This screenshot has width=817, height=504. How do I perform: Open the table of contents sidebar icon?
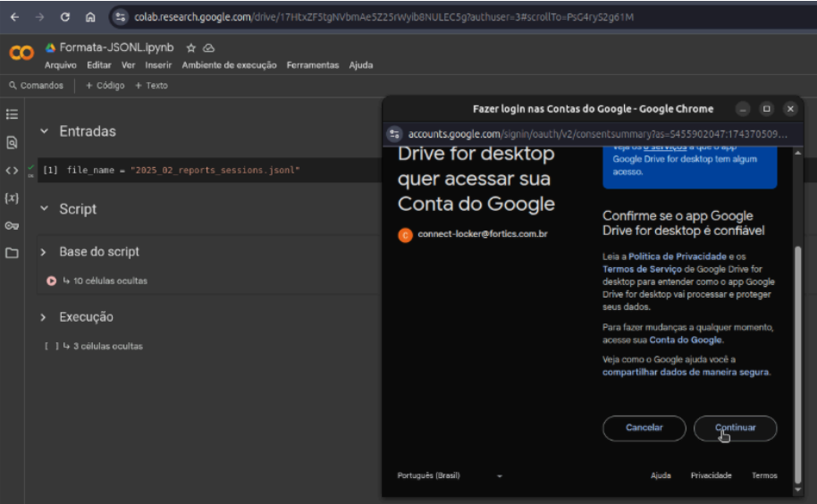[x=12, y=114]
